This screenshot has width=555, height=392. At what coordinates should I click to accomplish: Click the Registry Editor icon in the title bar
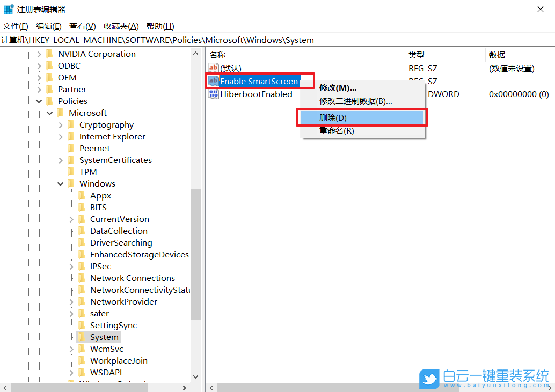(8, 9)
